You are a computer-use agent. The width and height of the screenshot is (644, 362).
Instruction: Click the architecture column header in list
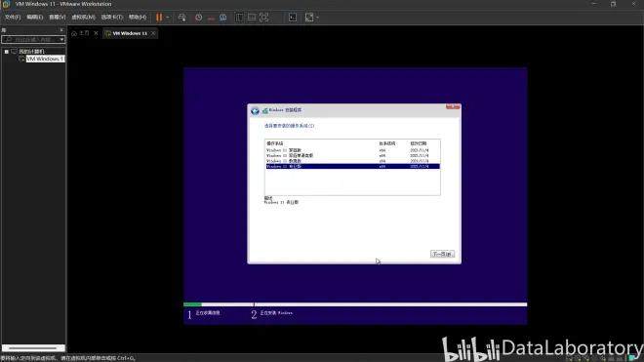click(x=387, y=143)
